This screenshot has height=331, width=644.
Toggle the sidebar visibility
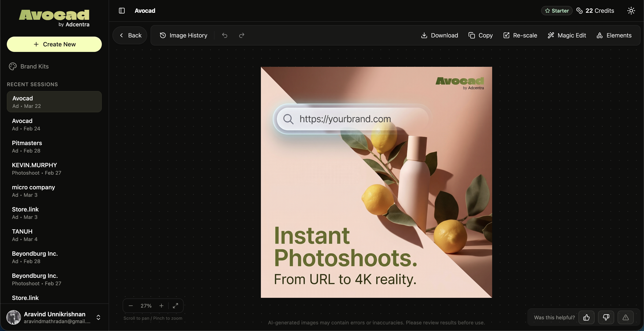coord(122,10)
